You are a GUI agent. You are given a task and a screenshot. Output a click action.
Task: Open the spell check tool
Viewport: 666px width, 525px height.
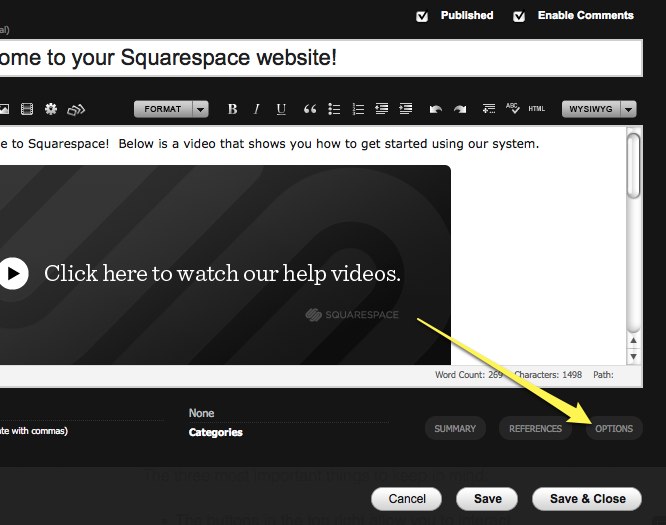click(513, 108)
